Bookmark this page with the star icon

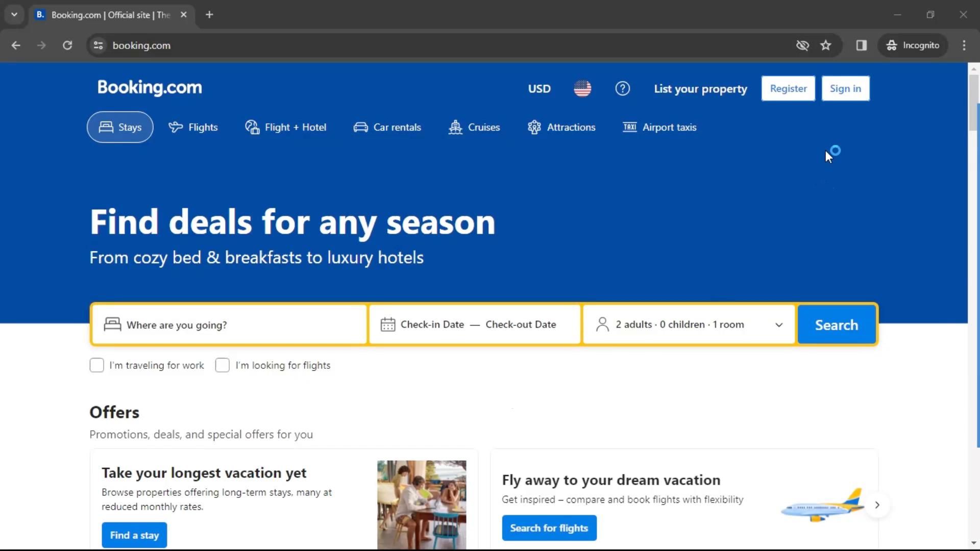point(825,45)
